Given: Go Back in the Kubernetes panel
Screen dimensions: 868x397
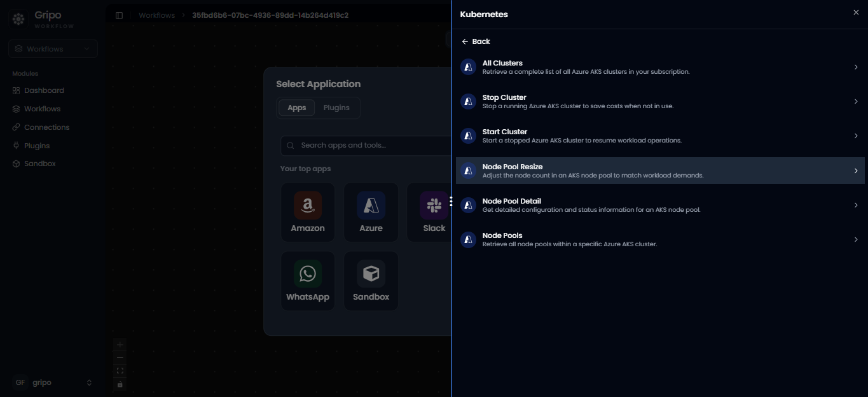Looking at the screenshot, I should point(476,41).
